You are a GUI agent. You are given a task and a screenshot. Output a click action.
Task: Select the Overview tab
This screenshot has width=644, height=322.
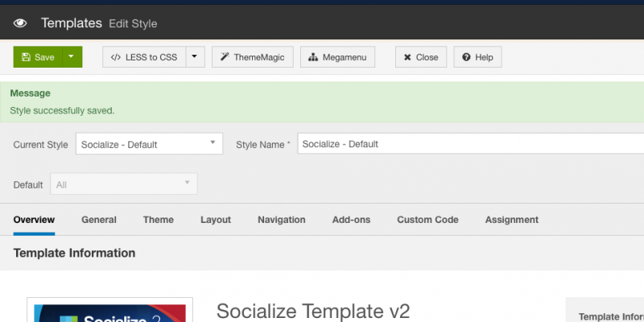[34, 220]
